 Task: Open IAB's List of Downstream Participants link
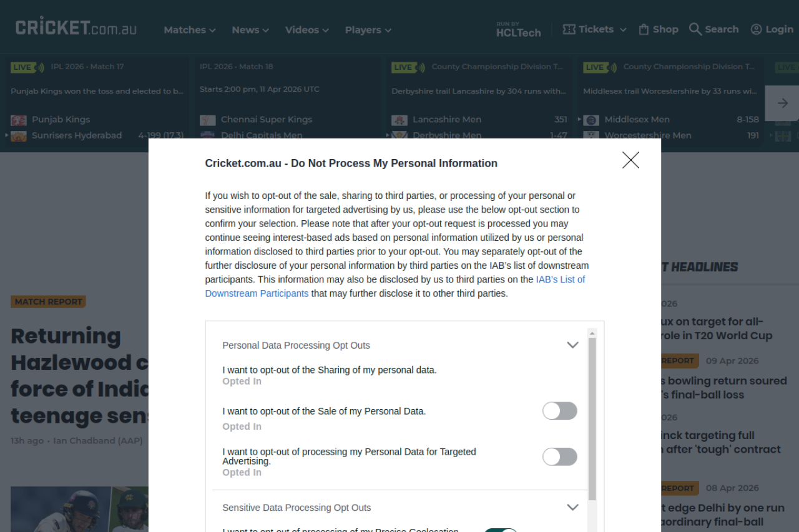(257, 293)
